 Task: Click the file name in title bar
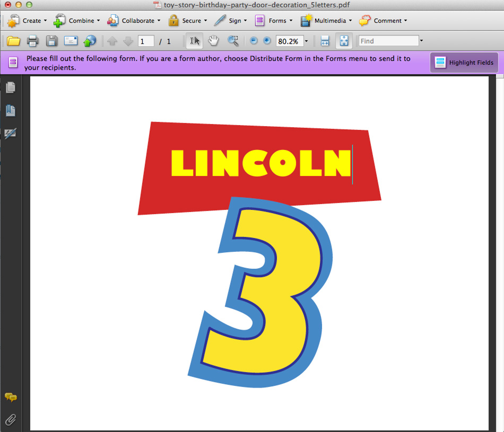257,5
